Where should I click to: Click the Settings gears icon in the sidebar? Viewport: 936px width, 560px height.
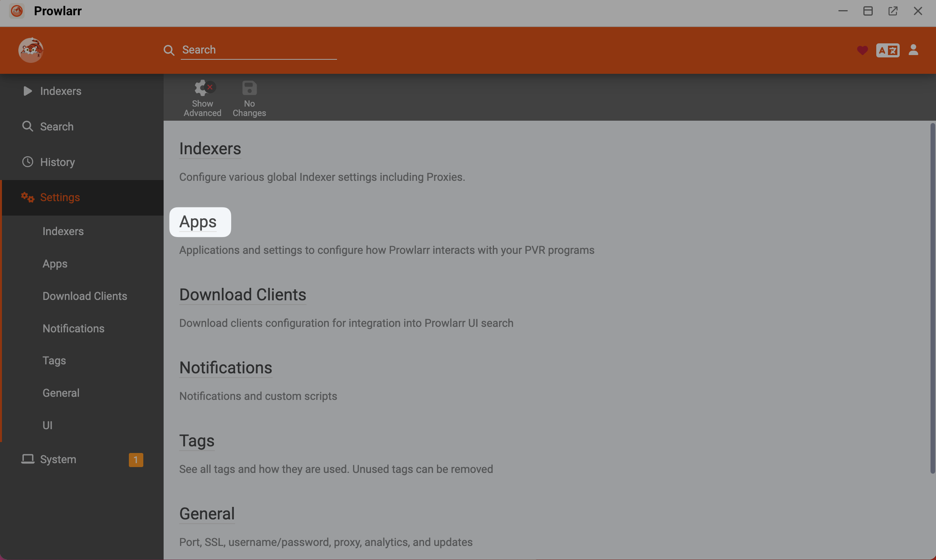(x=27, y=197)
